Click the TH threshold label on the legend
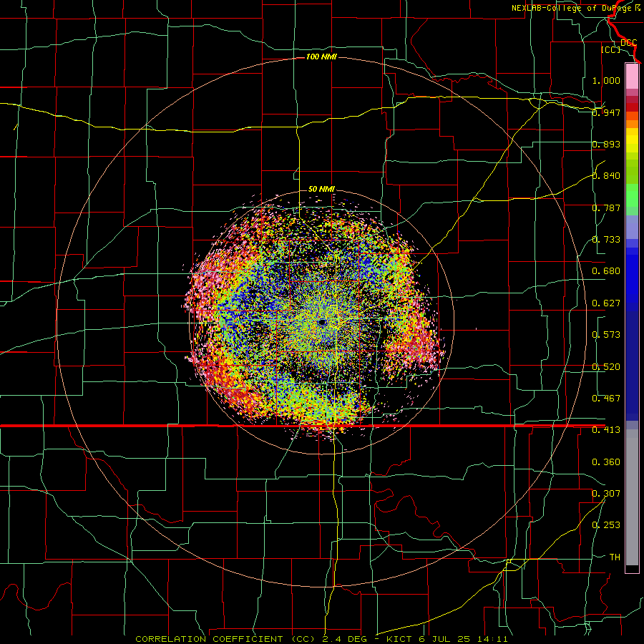644x644 pixels. tap(615, 557)
